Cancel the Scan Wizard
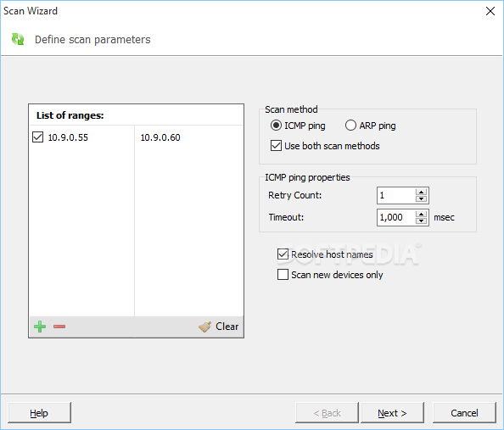Screen dimensions: 504x430 (464, 413)
